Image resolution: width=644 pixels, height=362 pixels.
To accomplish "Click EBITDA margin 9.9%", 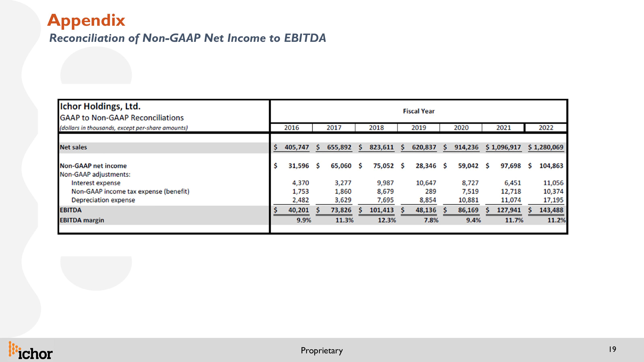I will point(304,220).
